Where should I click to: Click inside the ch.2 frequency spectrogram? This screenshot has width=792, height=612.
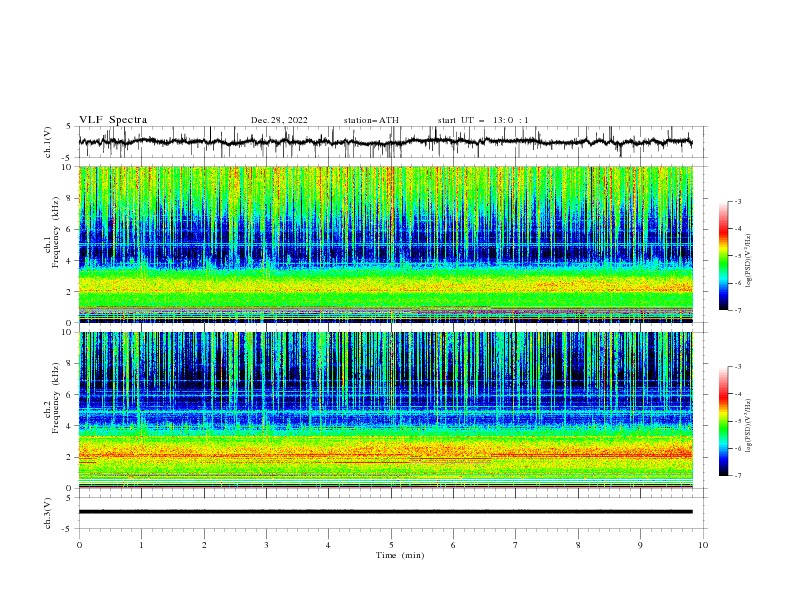click(x=385, y=410)
